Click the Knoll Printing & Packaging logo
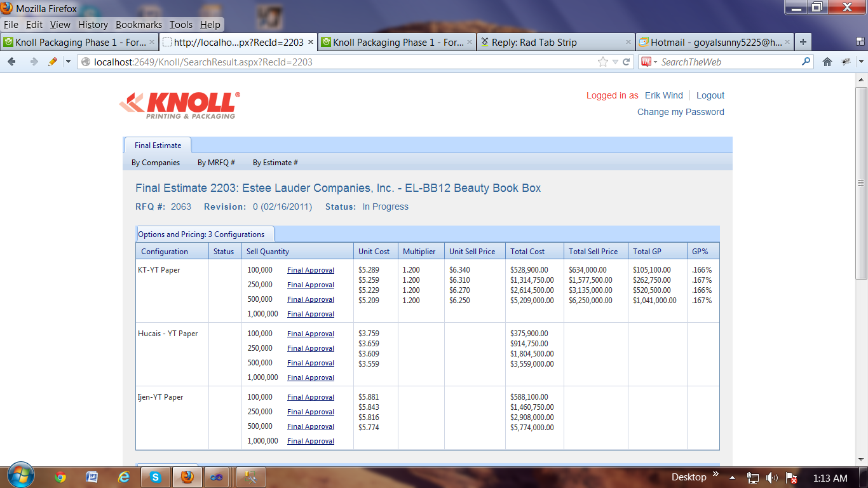 (180, 105)
